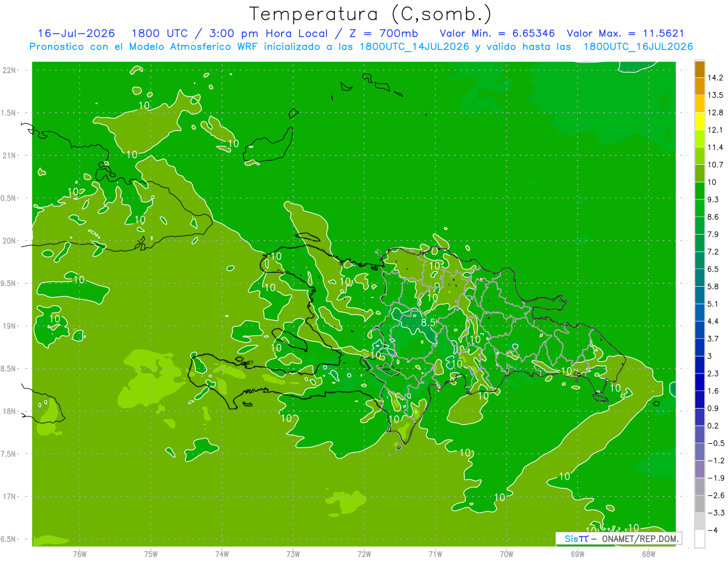The image size is (728, 562).
Task: Click the "2.3" colorbar value
Action: [713, 373]
